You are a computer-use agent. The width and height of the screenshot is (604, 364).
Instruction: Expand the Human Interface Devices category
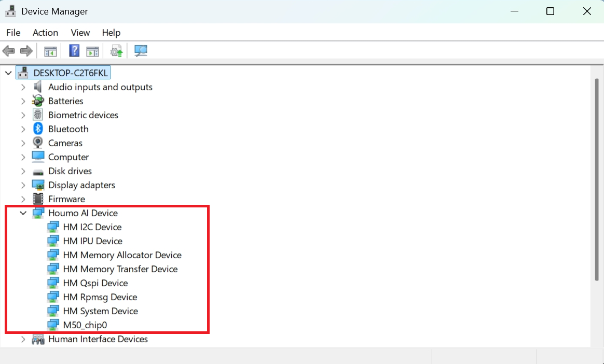coord(23,339)
